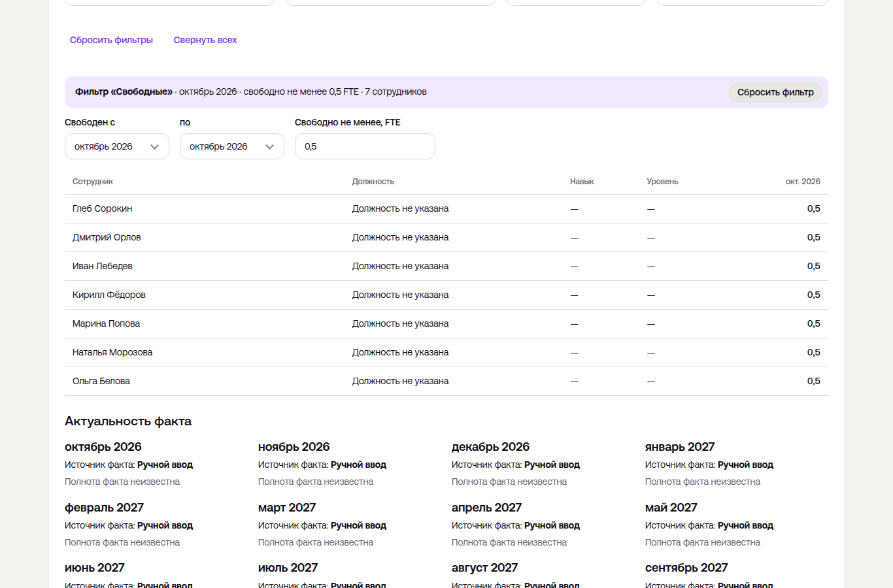Click the 0,5 value for Кирилл Фёдоров

tap(813, 295)
